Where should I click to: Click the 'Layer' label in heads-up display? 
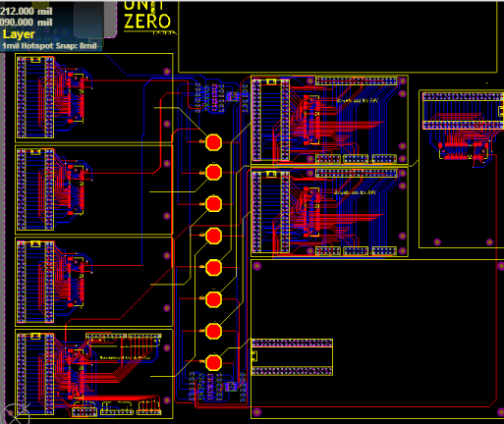pyautogui.click(x=19, y=34)
